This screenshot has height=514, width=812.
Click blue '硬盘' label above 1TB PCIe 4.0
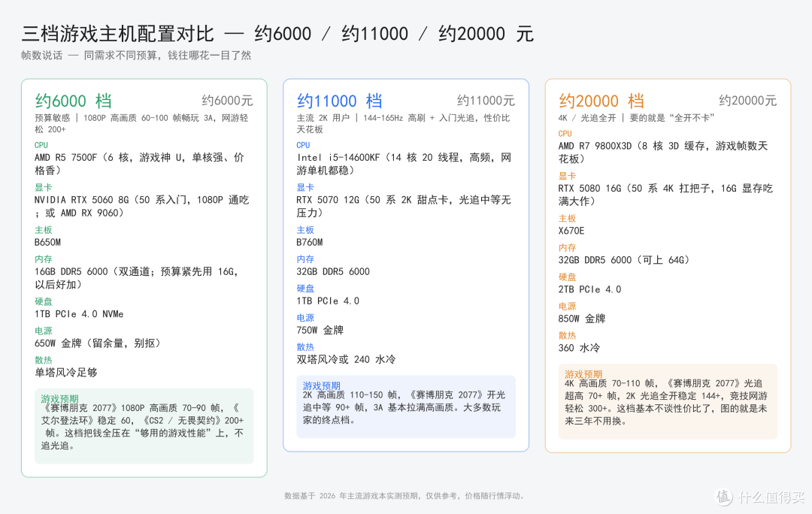pos(305,289)
